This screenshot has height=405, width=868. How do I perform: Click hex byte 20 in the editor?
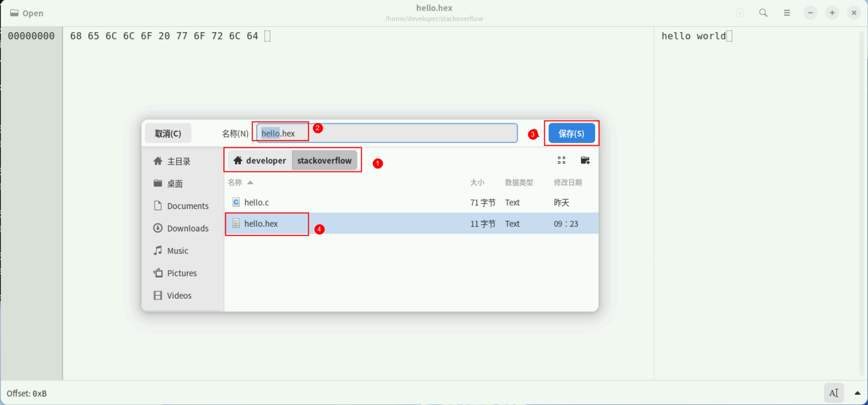point(164,36)
